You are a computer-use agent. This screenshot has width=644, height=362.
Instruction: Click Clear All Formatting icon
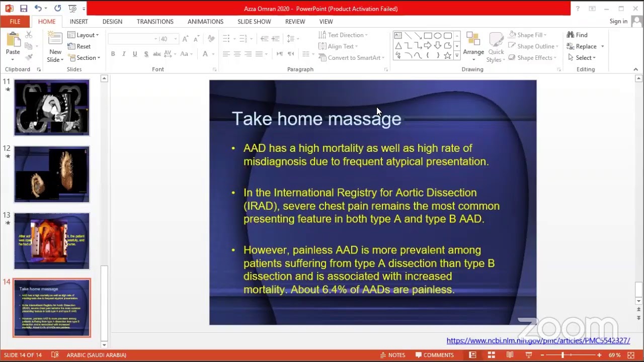pos(211,39)
